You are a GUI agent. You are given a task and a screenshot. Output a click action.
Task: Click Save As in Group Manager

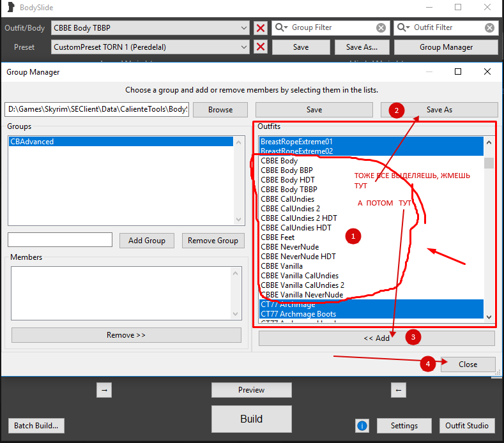pyautogui.click(x=439, y=110)
